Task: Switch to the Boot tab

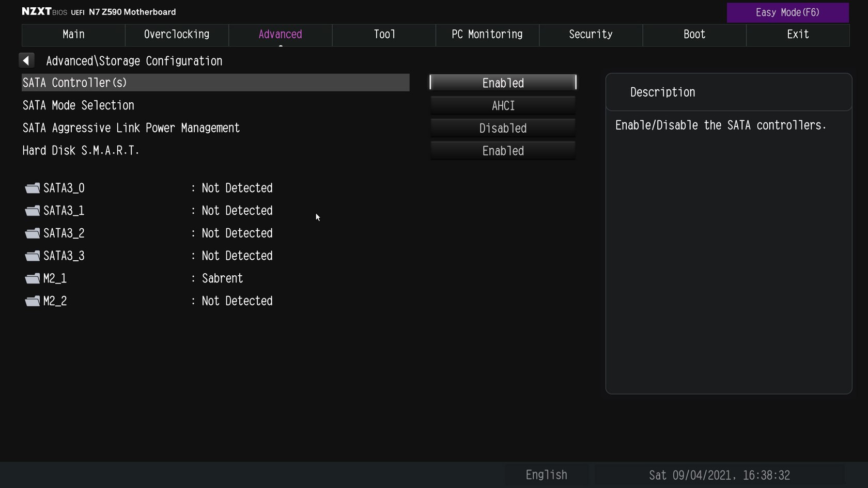Action: [694, 35]
